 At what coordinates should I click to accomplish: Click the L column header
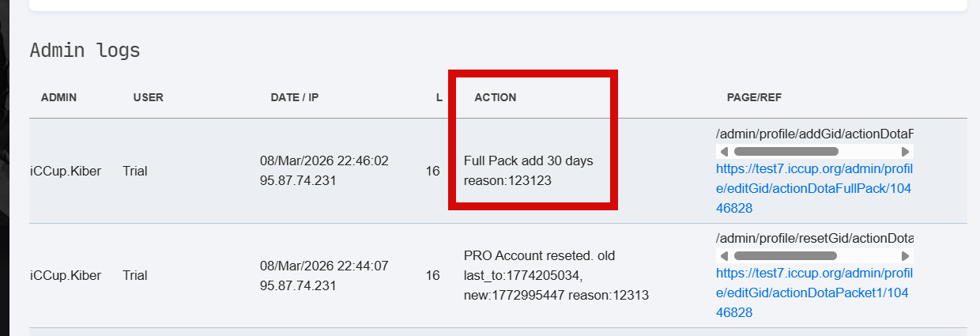439,98
